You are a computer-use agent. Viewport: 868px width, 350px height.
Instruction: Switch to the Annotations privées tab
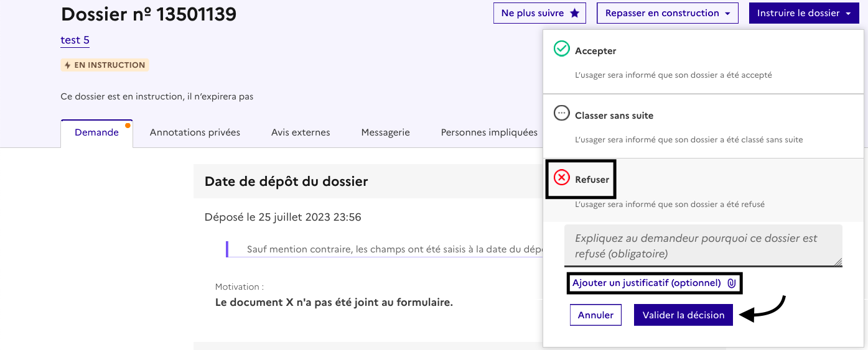click(195, 132)
